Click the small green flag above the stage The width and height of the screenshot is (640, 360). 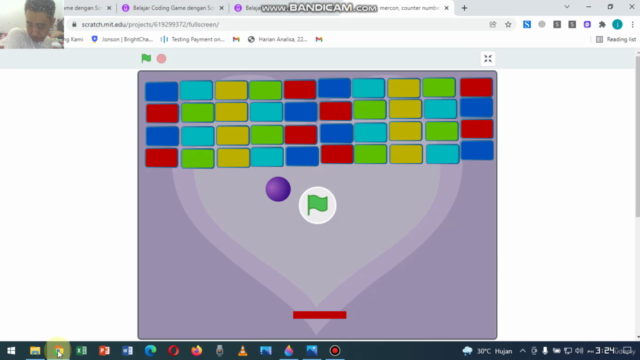146,58
